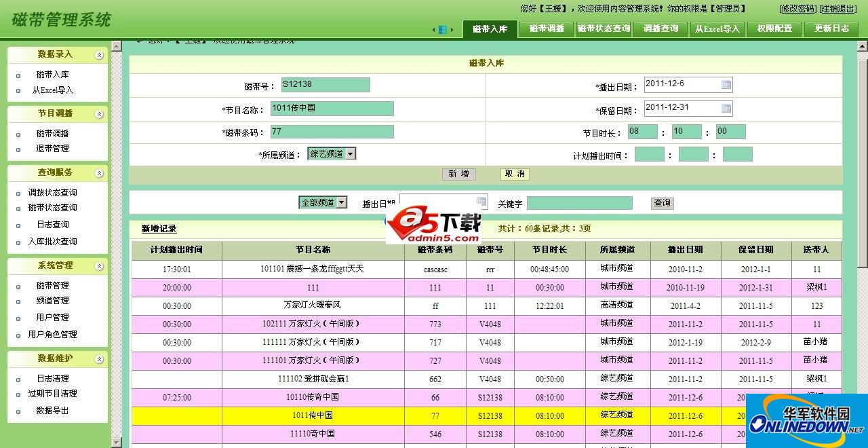Click inside the 关键字 keyword input box
The height and width of the screenshot is (448, 868).
pyautogui.click(x=580, y=202)
